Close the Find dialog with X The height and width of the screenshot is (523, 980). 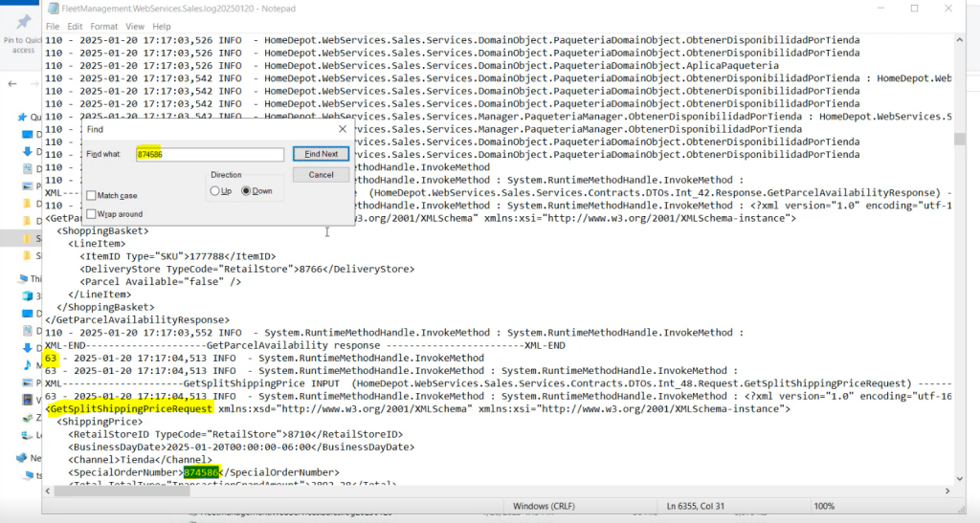pos(343,129)
